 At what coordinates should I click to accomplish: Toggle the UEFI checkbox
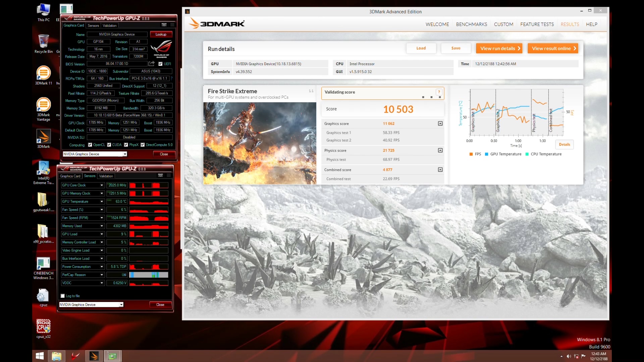pos(160,64)
